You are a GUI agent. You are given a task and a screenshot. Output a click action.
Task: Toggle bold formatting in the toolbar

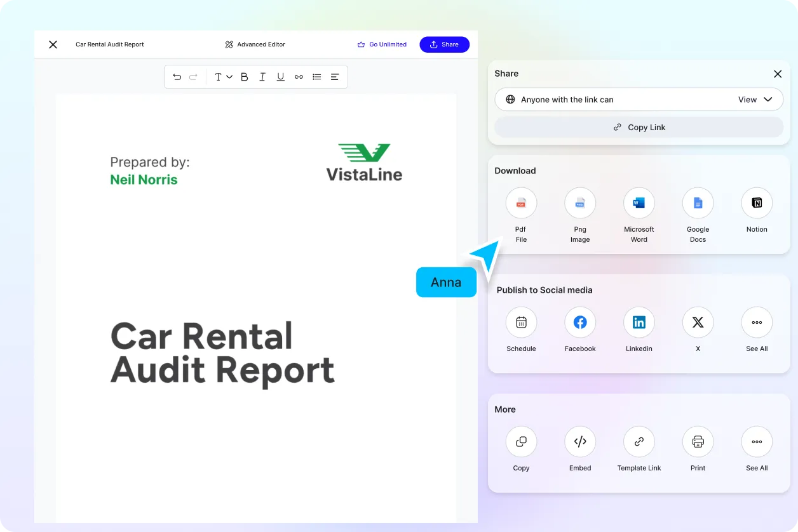244,76
